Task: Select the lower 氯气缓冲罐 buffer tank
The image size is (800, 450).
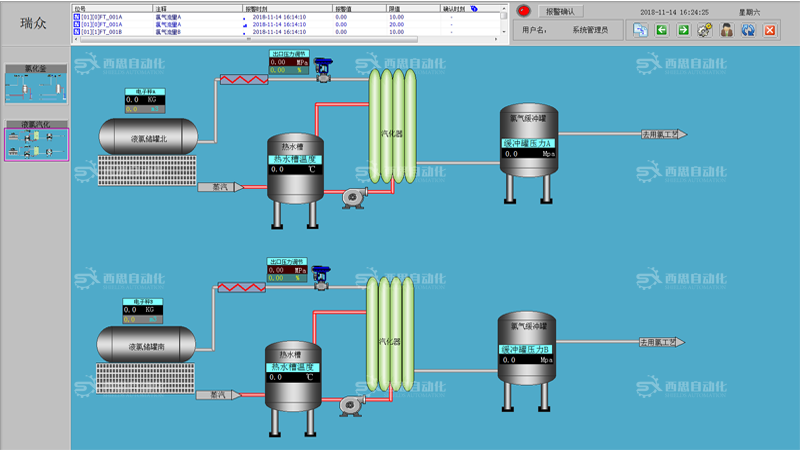Action: click(527, 361)
